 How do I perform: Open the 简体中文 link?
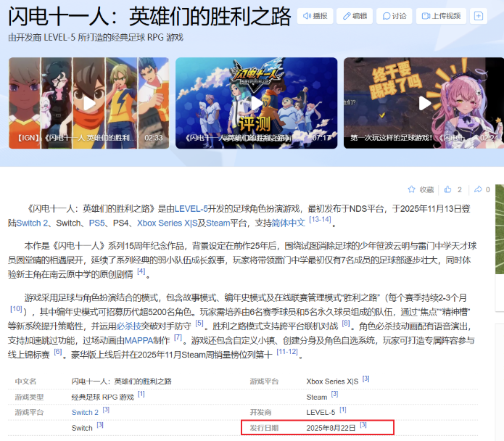pos(289,223)
